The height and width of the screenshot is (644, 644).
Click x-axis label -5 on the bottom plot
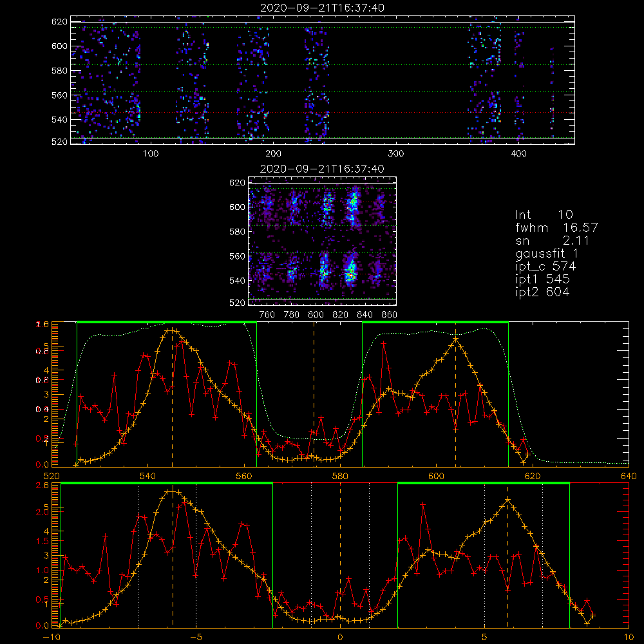tap(196, 638)
